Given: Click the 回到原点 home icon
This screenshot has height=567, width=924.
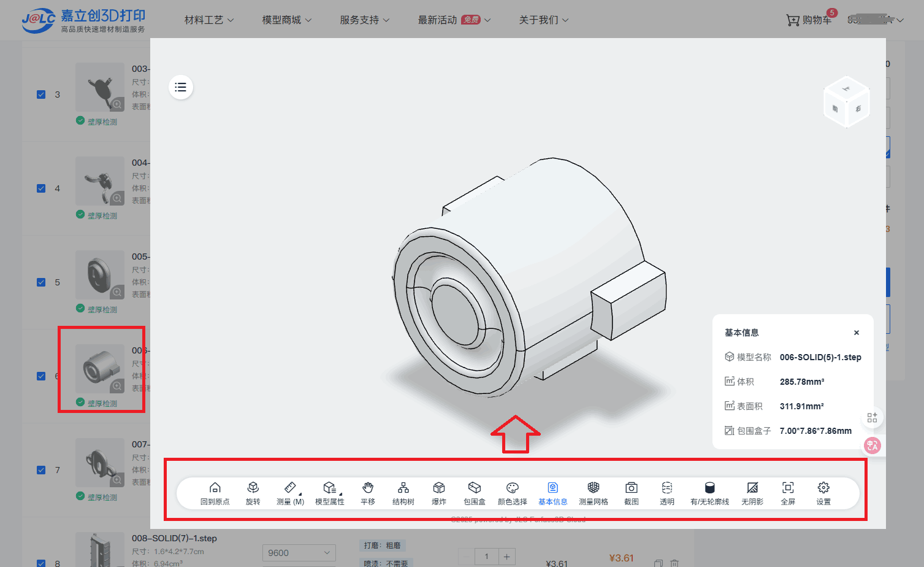Looking at the screenshot, I should click(x=215, y=488).
